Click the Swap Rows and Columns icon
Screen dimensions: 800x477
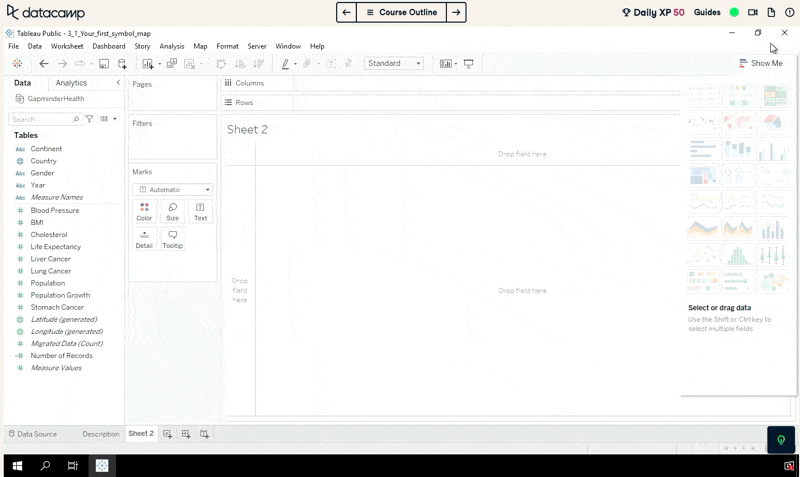[221, 64]
